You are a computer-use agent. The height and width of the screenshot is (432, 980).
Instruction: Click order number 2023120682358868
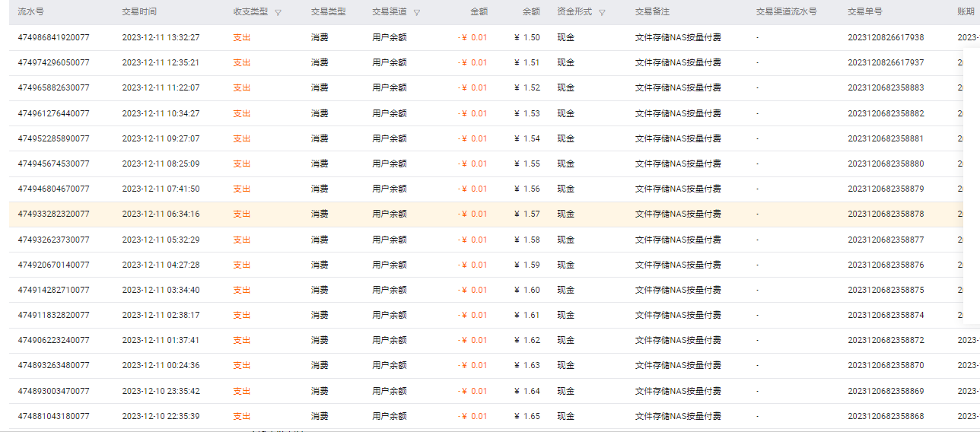886,417
